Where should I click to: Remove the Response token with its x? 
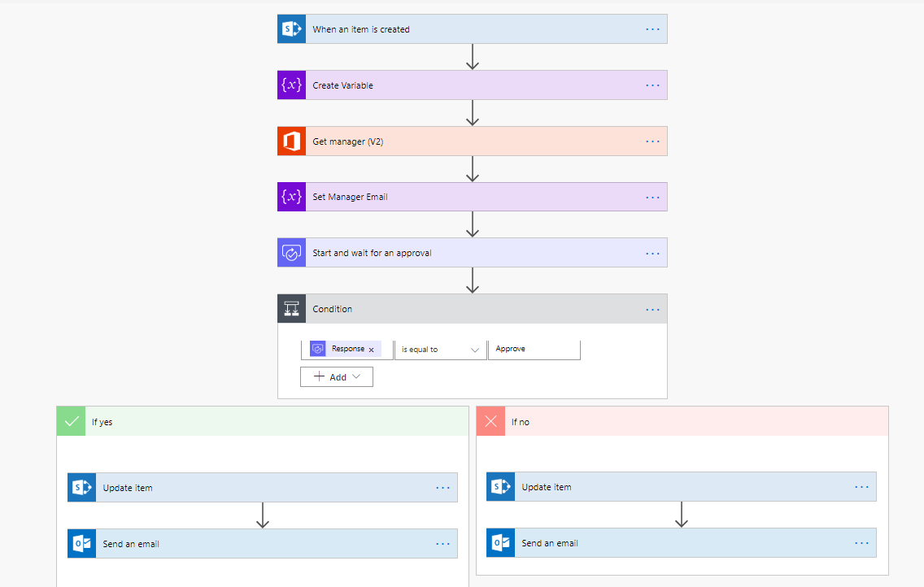pyautogui.click(x=371, y=350)
